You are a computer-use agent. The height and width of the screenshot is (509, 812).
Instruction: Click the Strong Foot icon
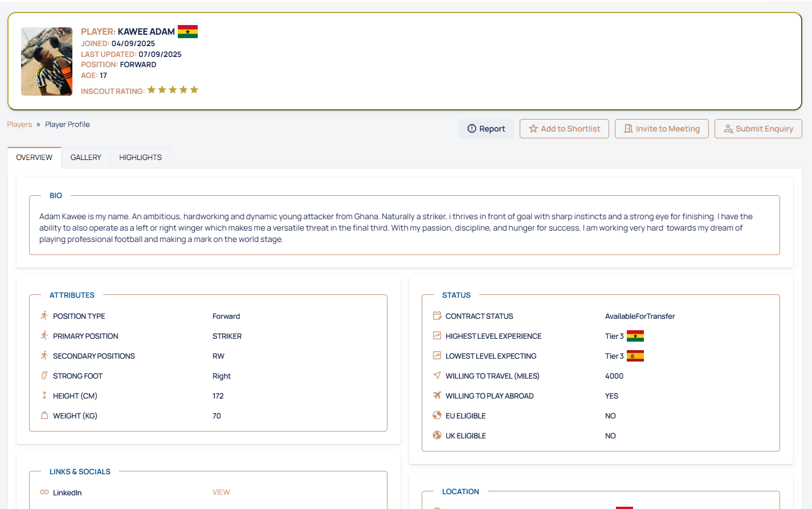pyautogui.click(x=44, y=375)
